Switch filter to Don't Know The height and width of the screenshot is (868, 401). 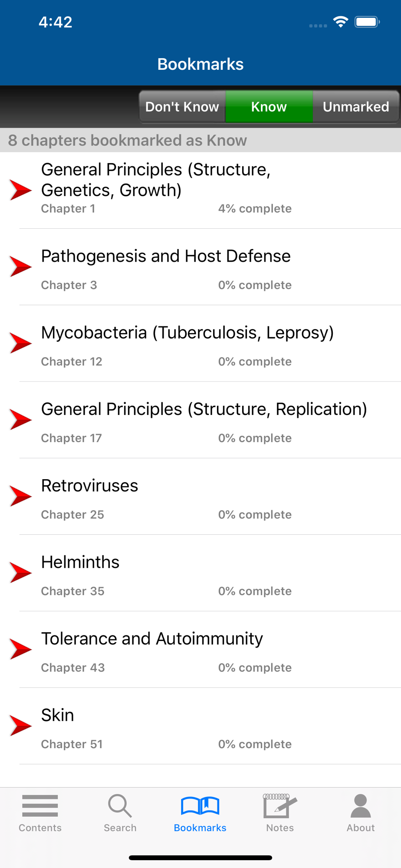pos(182,107)
